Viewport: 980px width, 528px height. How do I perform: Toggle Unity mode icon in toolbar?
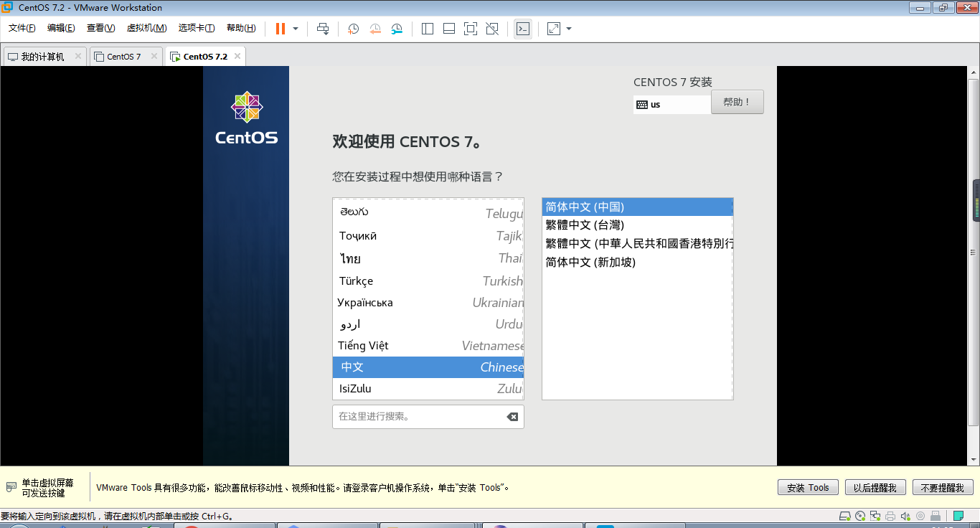pos(492,29)
